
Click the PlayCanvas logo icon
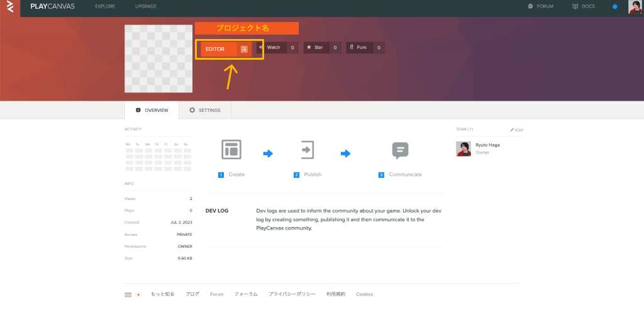[10, 6]
